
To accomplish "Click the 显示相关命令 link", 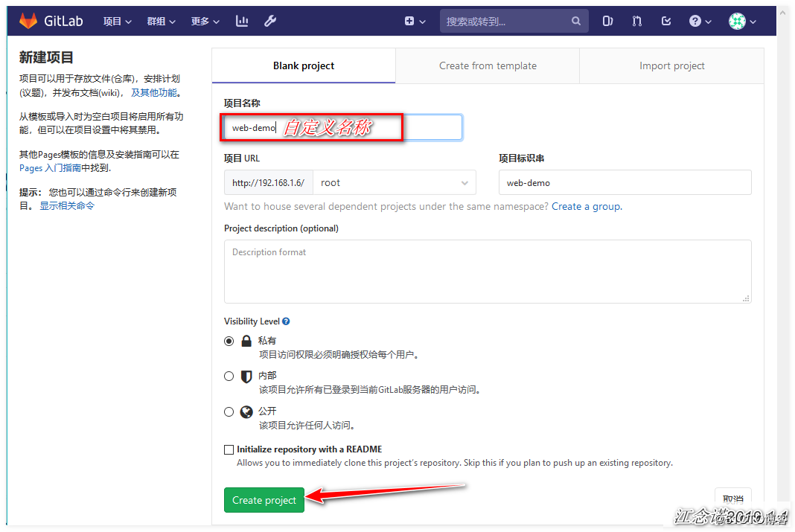I will pos(67,205).
